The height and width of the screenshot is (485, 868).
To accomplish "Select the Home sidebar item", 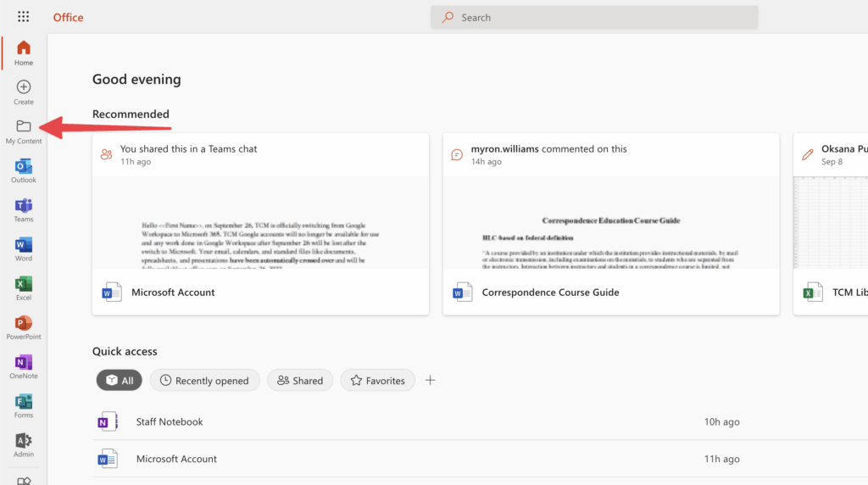I will [x=24, y=53].
